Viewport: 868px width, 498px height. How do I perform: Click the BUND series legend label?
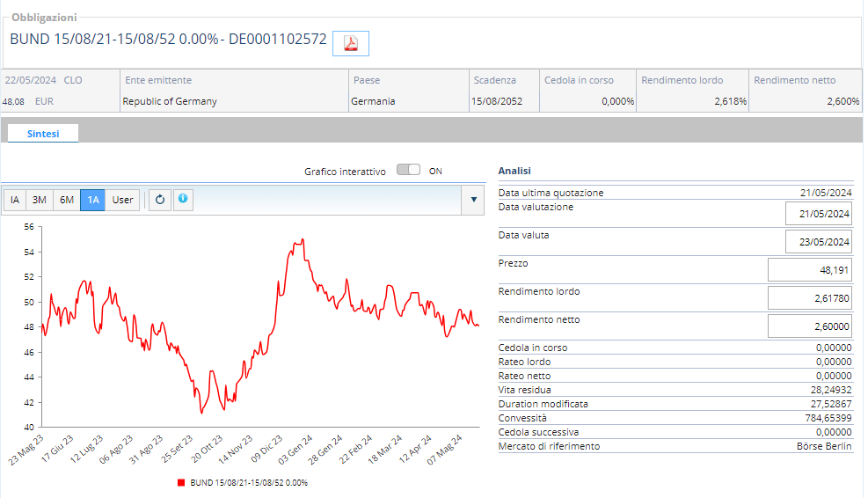pyautogui.click(x=249, y=483)
